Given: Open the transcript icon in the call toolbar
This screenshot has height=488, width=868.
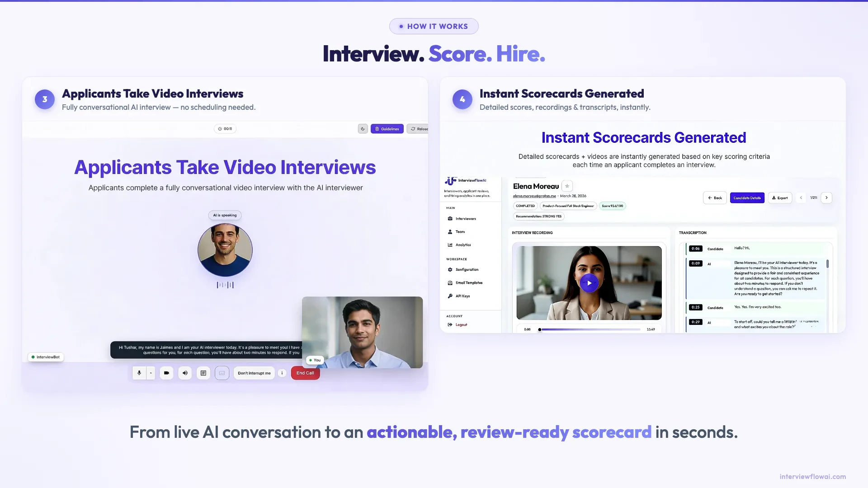Looking at the screenshot, I should [x=203, y=373].
